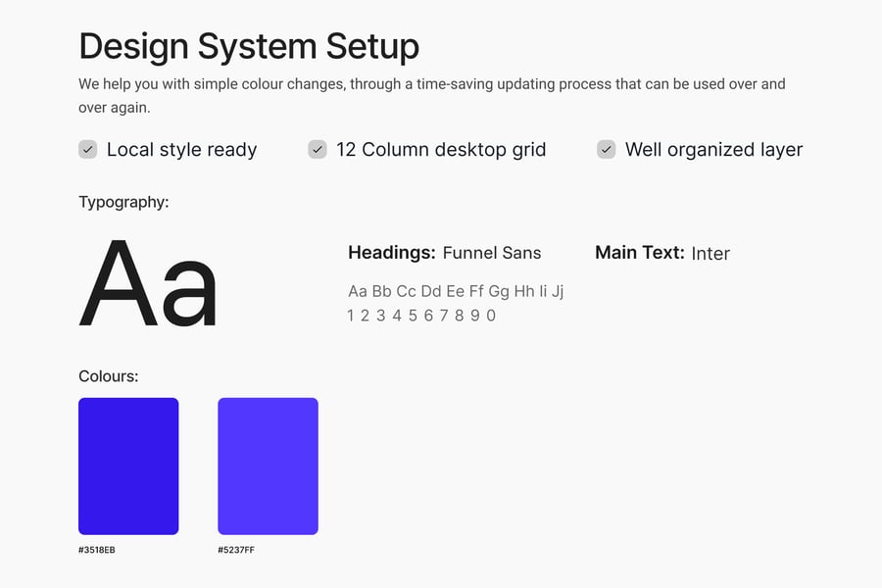Image resolution: width=882 pixels, height=588 pixels.
Task: Toggle the Well organized layer checkbox
Action: [x=607, y=149]
